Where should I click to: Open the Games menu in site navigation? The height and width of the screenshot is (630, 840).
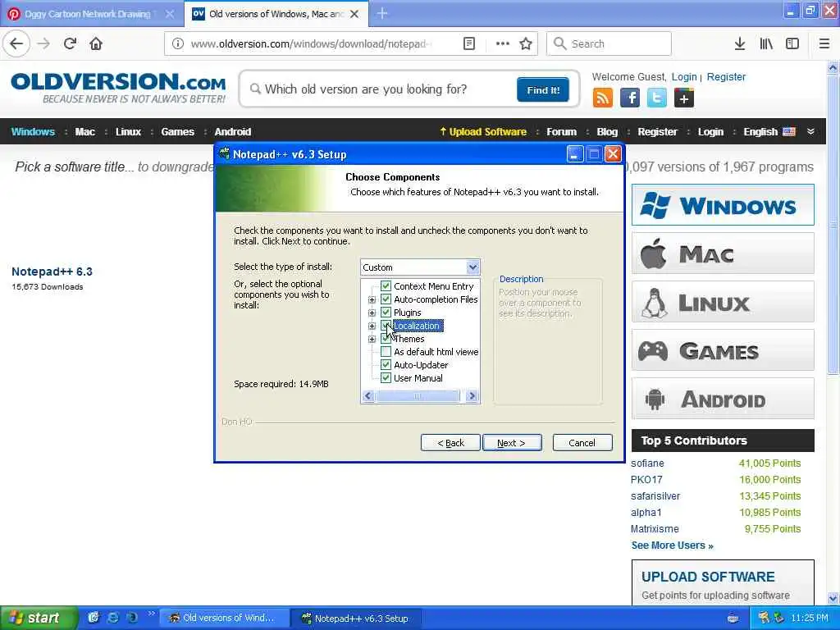[177, 131]
